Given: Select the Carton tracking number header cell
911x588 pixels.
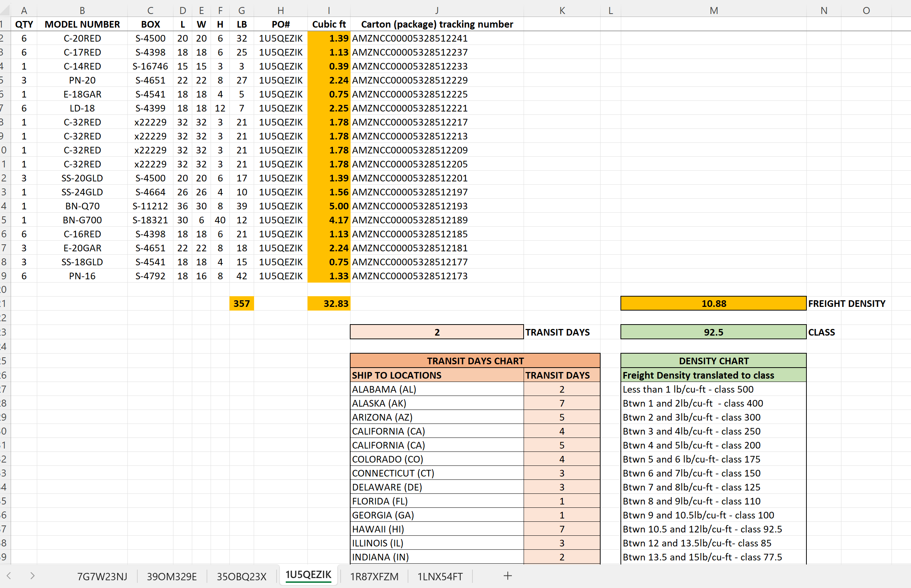Looking at the screenshot, I should (436, 24).
